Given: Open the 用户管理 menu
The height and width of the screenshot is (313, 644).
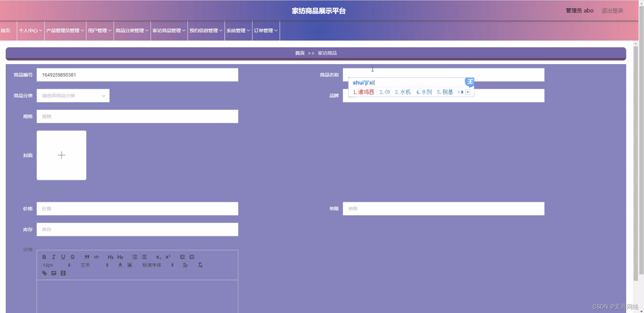Looking at the screenshot, I should [99, 30].
